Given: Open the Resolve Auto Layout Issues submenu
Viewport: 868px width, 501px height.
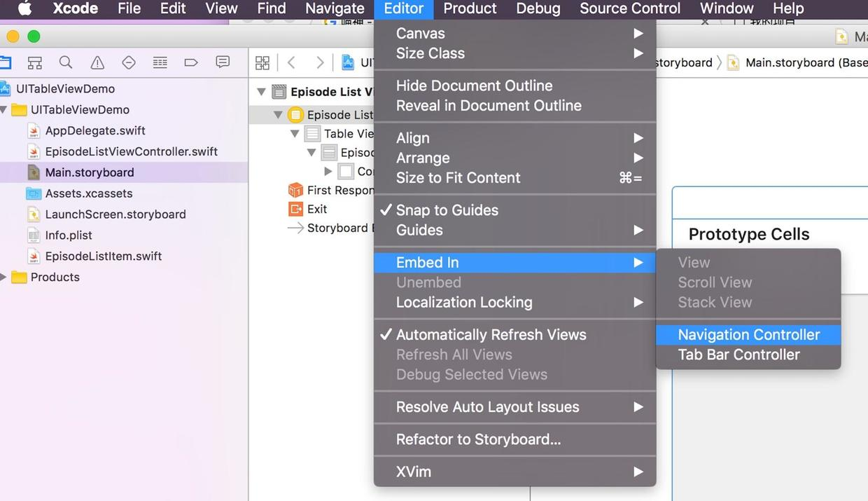Looking at the screenshot, I should coord(514,407).
